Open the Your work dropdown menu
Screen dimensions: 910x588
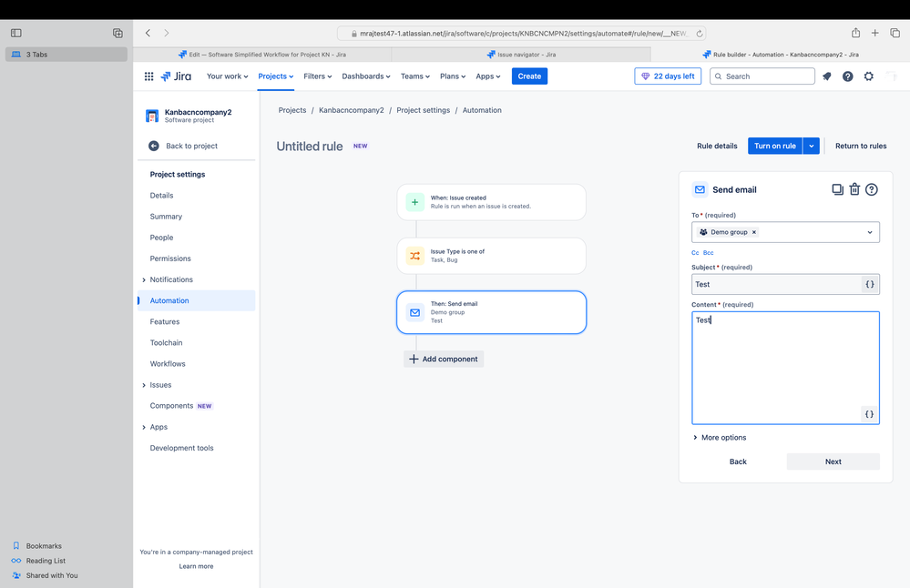tap(227, 76)
